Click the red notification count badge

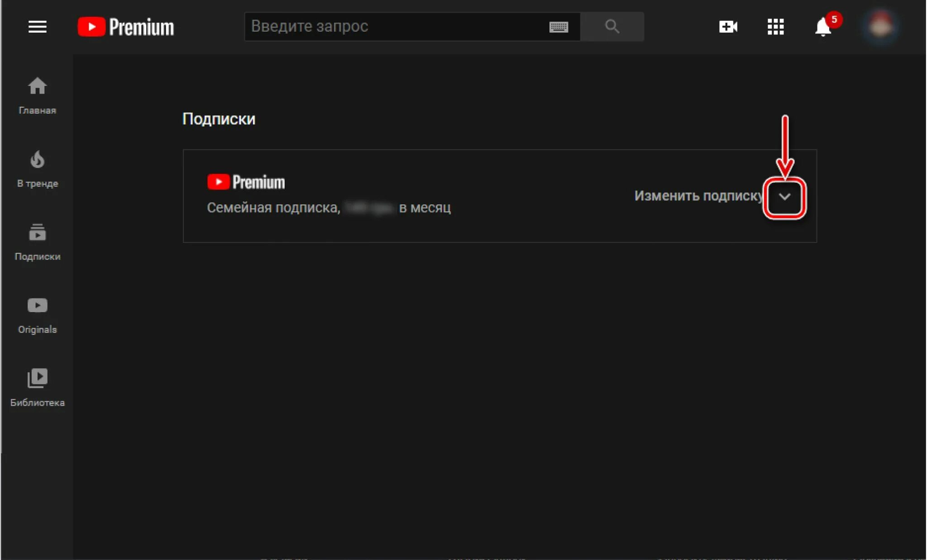point(834,19)
